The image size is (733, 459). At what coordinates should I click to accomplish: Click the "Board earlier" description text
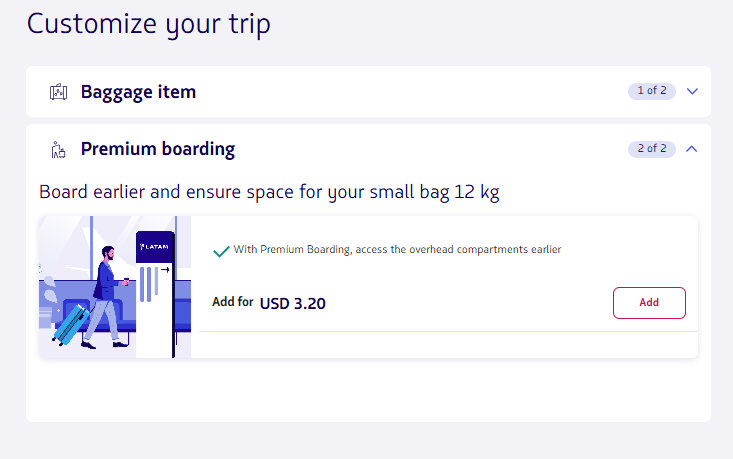tap(268, 192)
